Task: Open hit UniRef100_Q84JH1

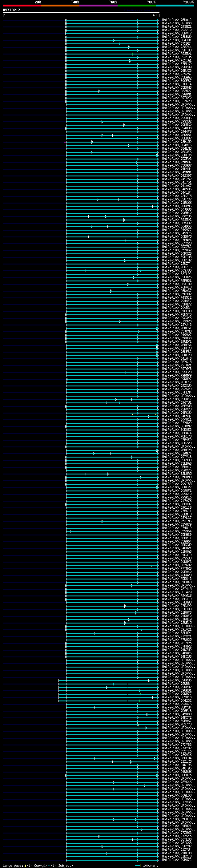Action: [177, 40]
